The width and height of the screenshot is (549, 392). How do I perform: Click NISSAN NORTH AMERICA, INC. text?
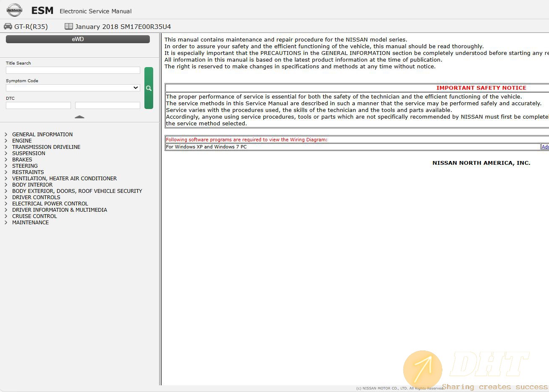click(x=481, y=163)
